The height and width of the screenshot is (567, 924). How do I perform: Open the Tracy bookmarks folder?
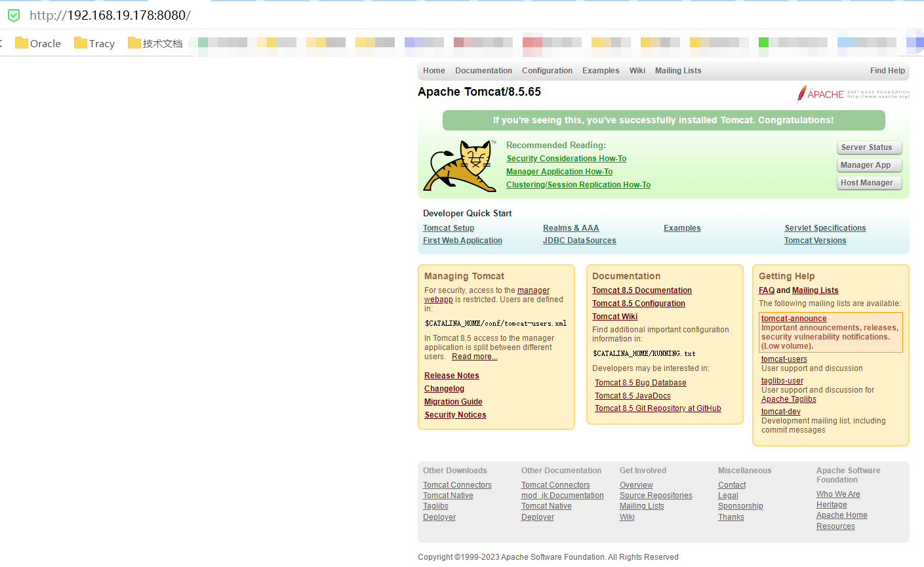point(94,43)
